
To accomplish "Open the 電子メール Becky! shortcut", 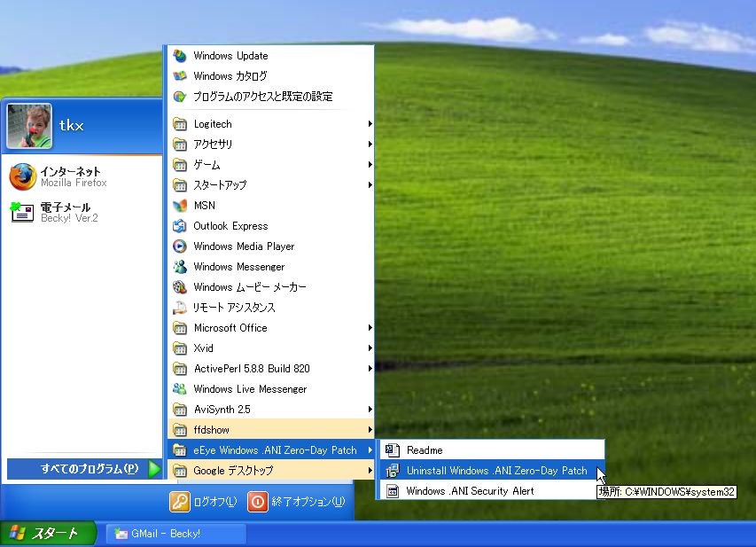I will pyautogui.click(x=82, y=212).
